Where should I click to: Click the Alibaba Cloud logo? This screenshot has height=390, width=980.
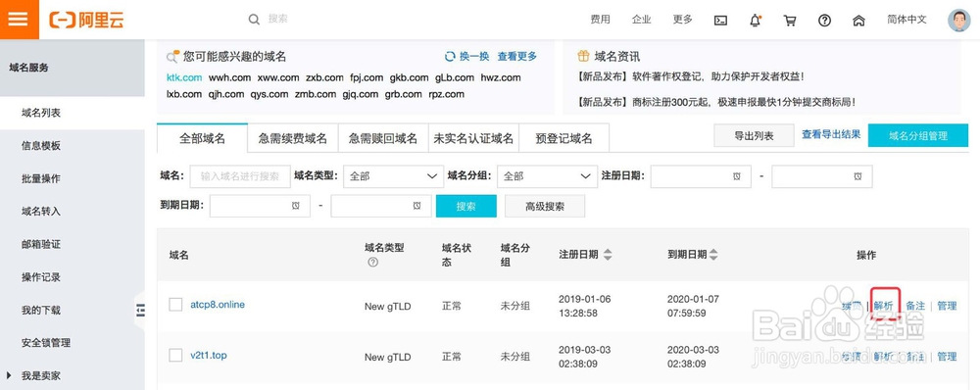click(x=87, y=20)
